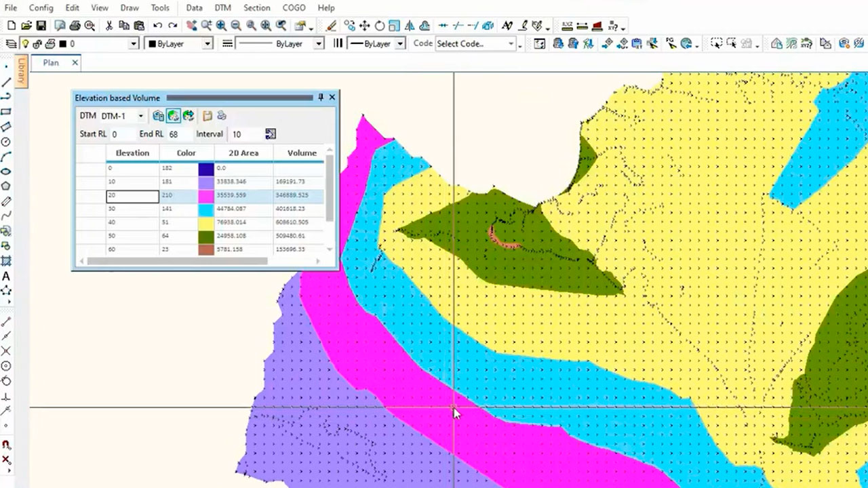Click the Undo arrow icon
The image size is (868, 488).
tap(157, 26)
